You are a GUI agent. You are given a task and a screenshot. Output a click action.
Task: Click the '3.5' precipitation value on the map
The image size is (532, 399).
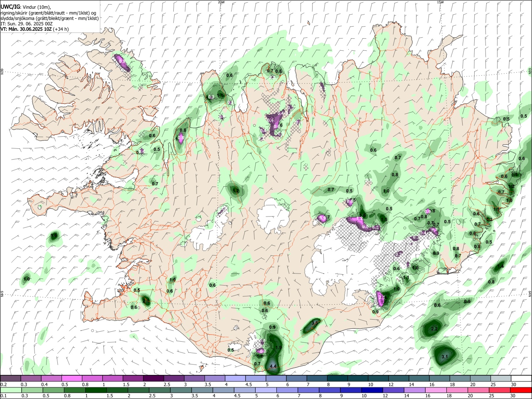pos(315,323)
